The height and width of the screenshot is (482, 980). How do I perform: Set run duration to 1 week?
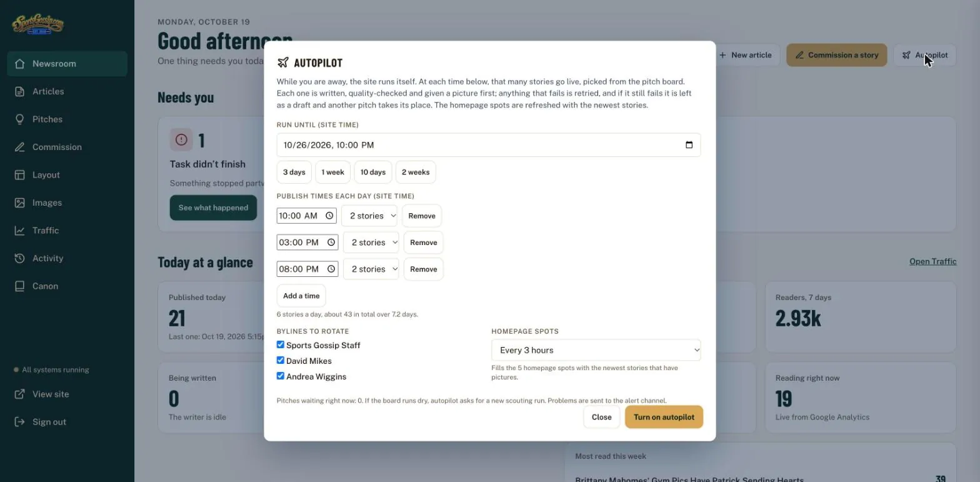[x=333, y=172]
